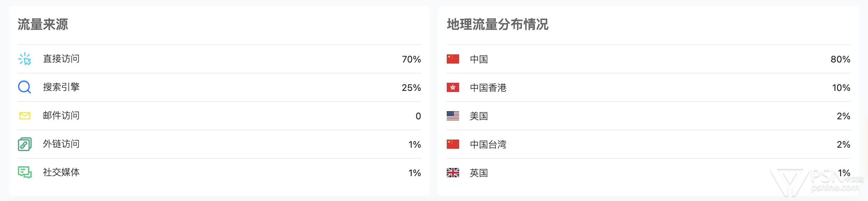868x201 pixels.
Task: Click the Hong Kong flag icon
Action: [453, 87]
